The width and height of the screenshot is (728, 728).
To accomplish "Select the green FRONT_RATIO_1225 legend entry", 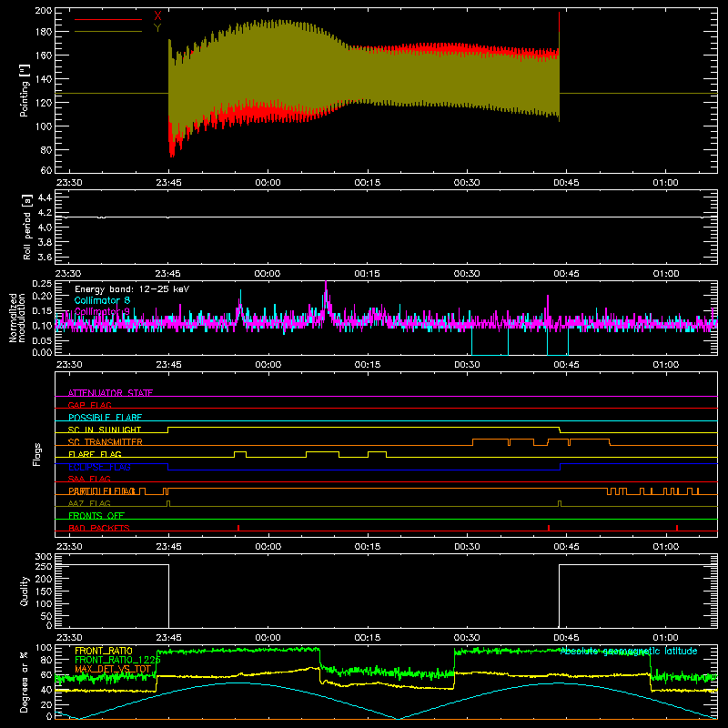I will 117,660.
